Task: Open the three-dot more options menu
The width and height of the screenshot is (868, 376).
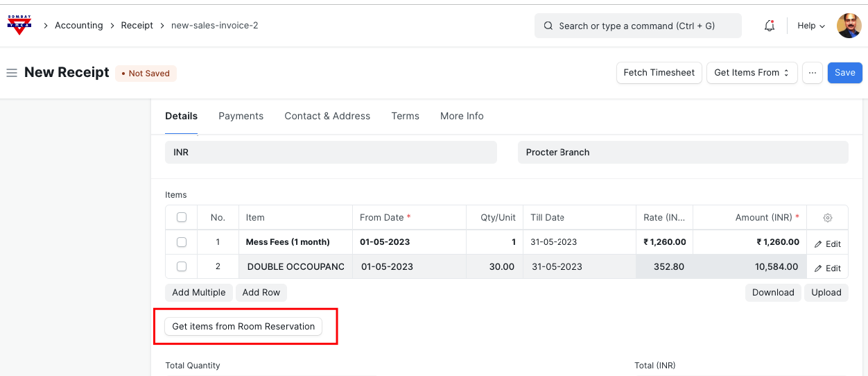Action: 812,73
